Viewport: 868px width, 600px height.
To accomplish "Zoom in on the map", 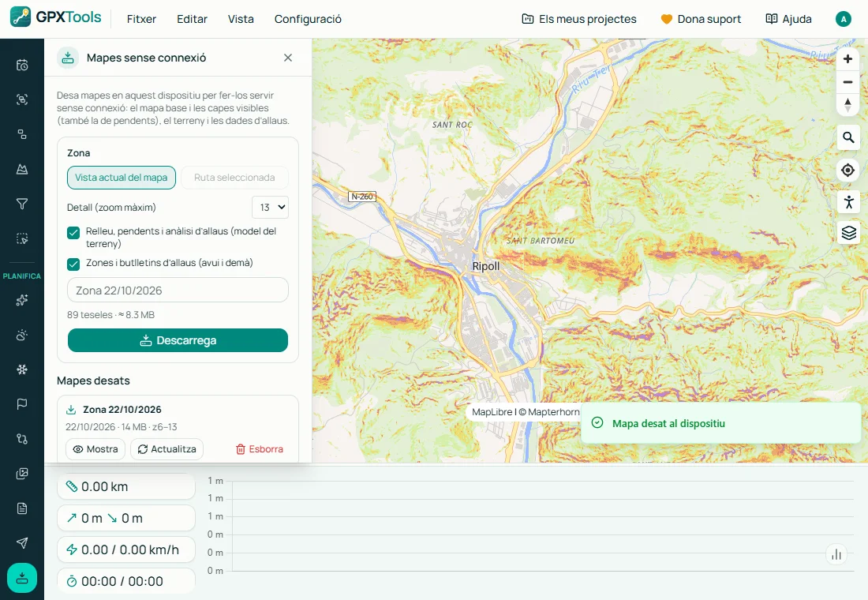I will [847, 58].
